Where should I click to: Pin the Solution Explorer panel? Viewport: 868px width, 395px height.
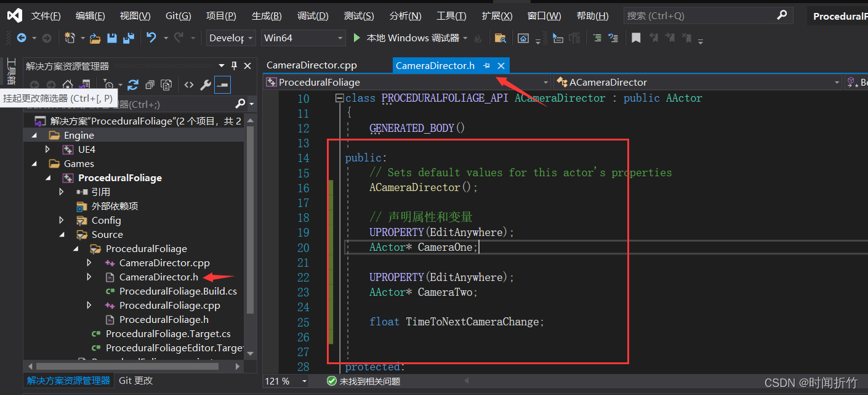point(234,65)
